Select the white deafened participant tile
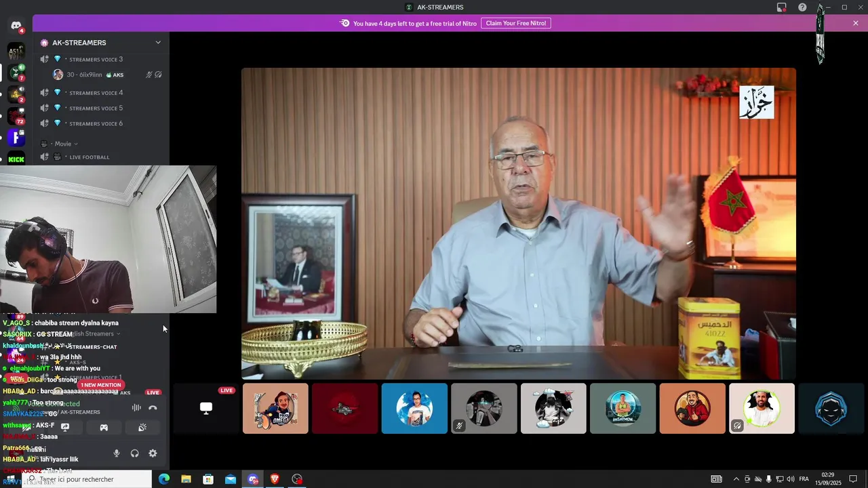Screen dimensions: 868x488 pos(762,408)
